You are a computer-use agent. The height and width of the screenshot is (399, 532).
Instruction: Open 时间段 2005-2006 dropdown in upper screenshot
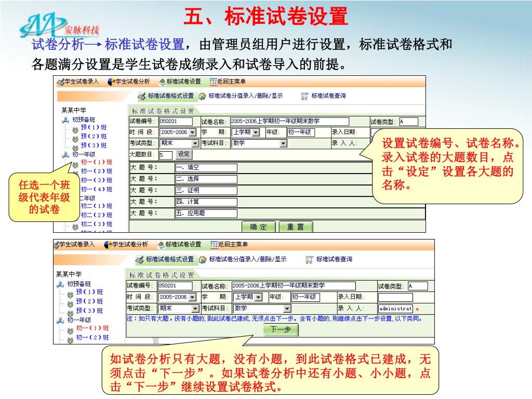point(193,132)
